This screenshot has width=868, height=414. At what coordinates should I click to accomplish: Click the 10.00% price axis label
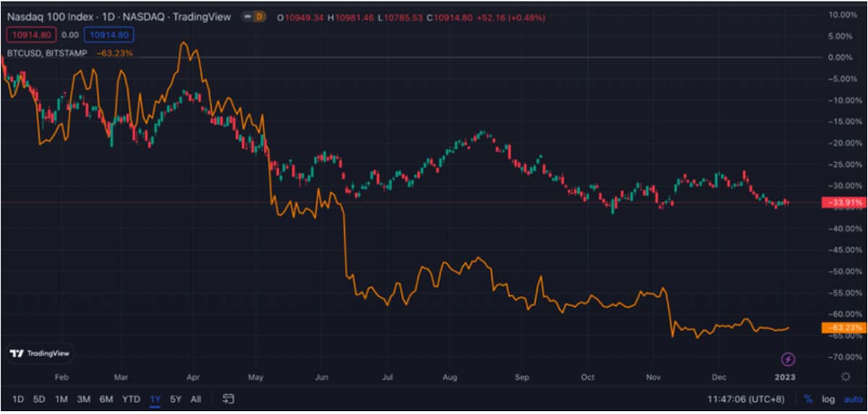pyautogui.click(x=843, y=14)
